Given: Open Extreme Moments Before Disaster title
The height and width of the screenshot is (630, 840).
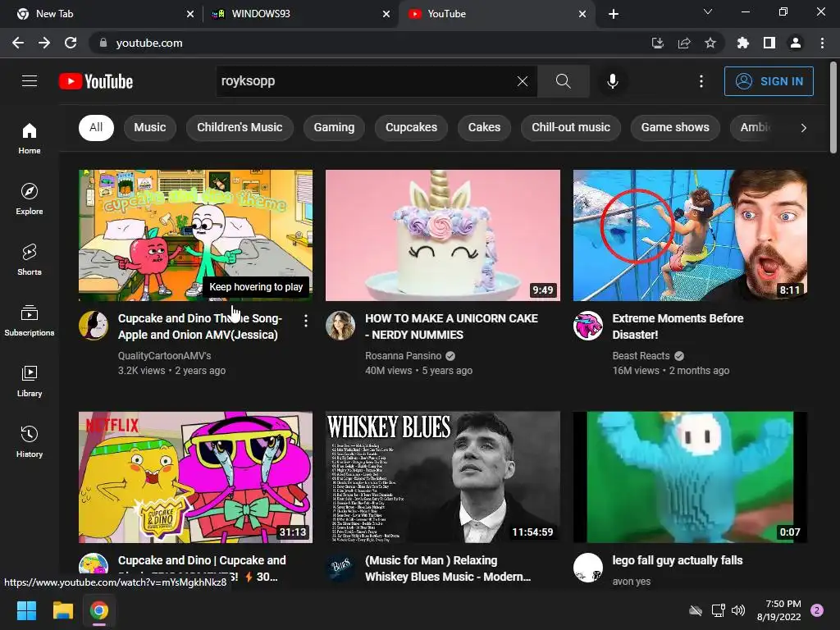Looking at the screenshot, I should [x=678, y=326].
